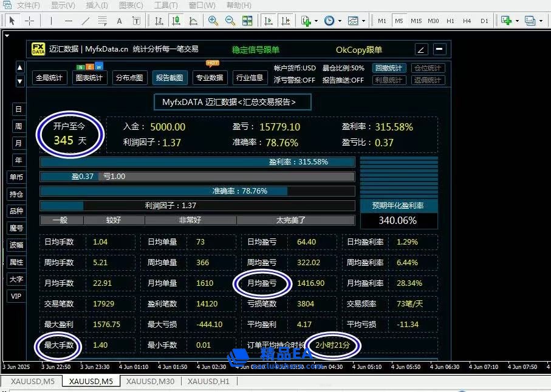Open the 全局统计 tab

(49, 78)
